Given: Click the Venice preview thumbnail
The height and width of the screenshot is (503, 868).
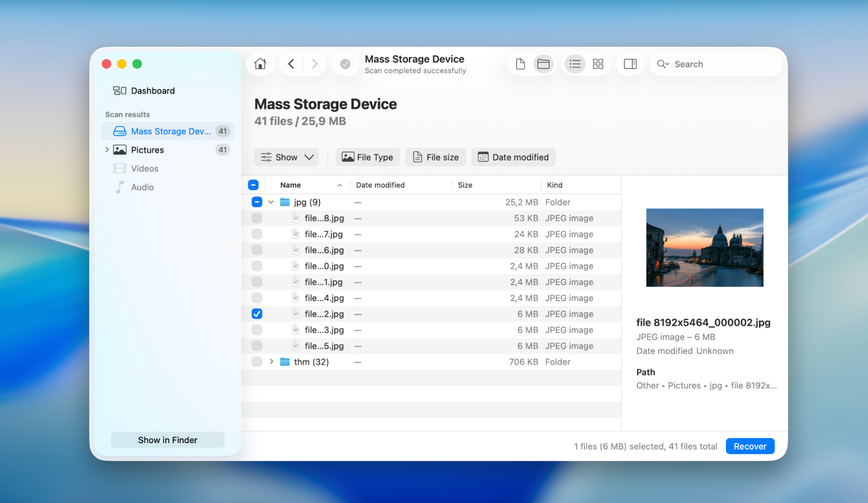Looking at the screenshot, I should (704, 247).
